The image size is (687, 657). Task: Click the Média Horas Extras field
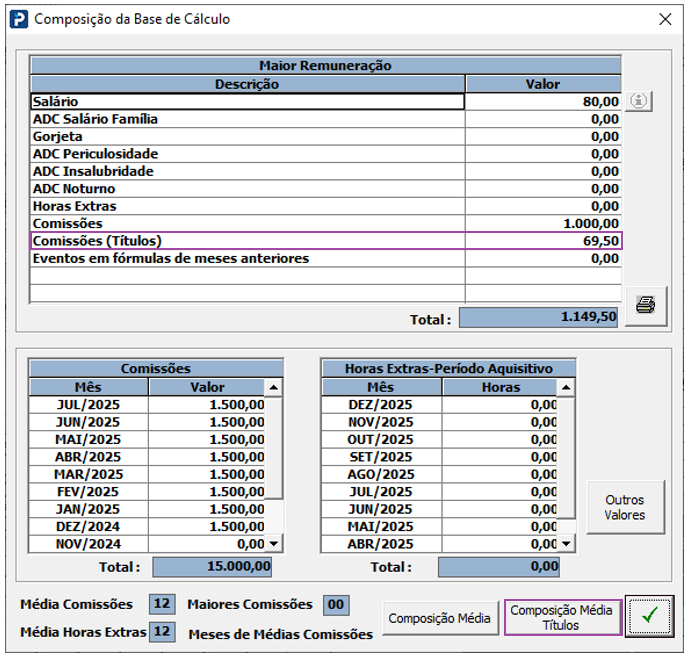click(162, 632)
